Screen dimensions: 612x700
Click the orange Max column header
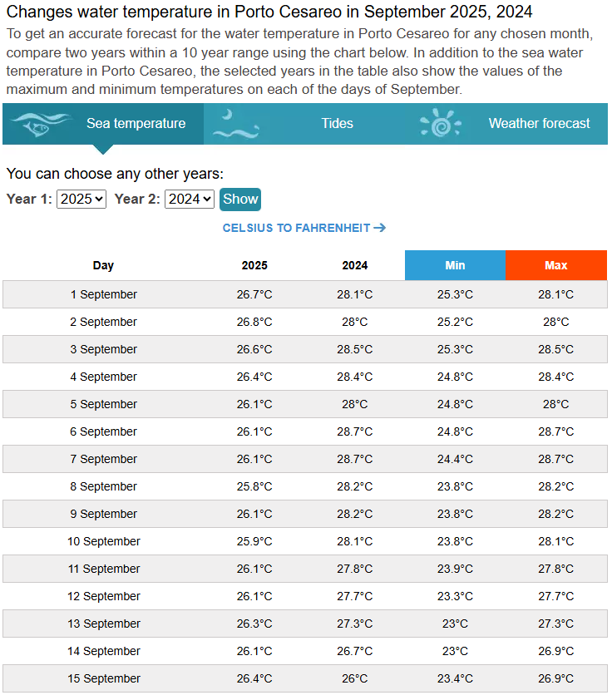(x=555, y=265)
